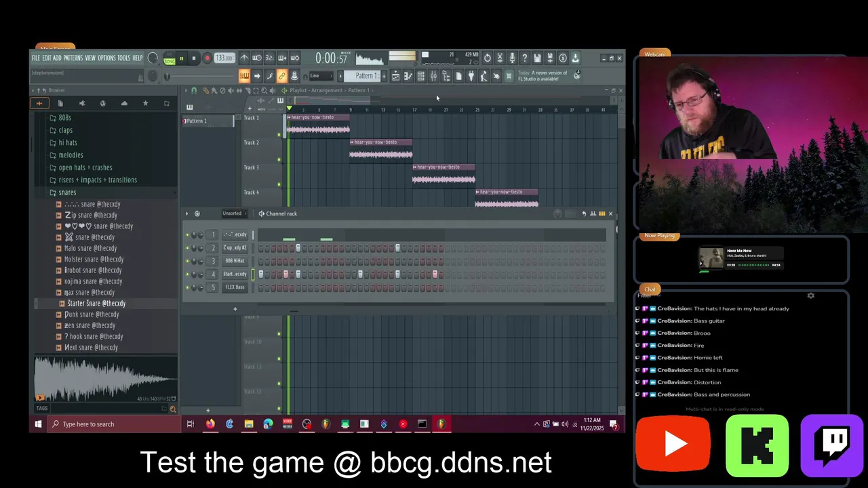Open the Pattern 1 selector dropdown
This screenshot has height=488, width=868.
pyautogui.click(x=363, y=76)
